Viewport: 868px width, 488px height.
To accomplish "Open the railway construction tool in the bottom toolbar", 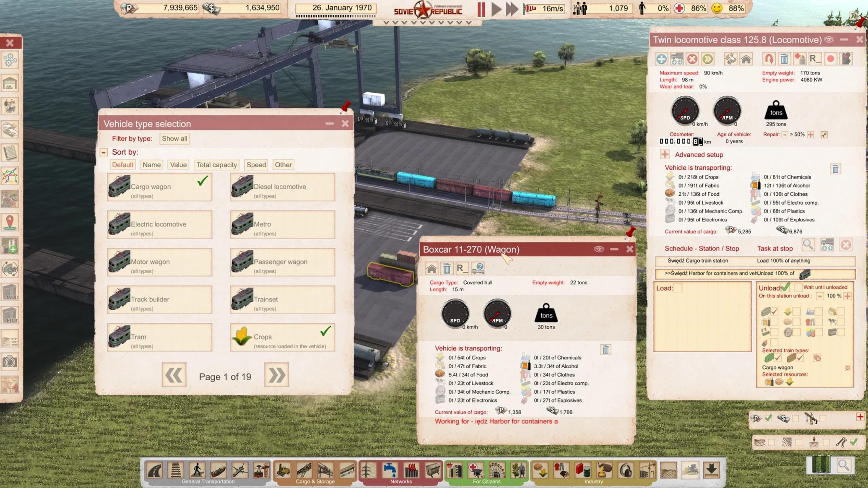I will [176, 470].
